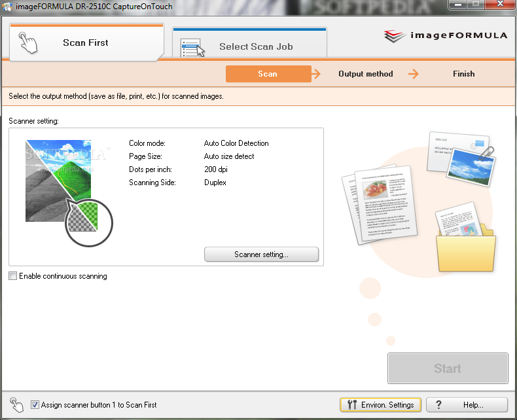
Task: Click the document pages illustration
Action: pos(380,204)
